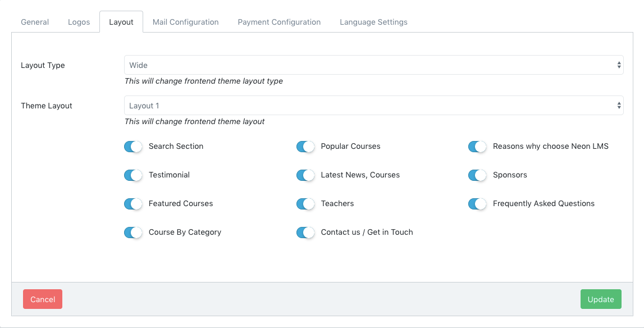Turn off the Teachers section
Image resolution: width=644 pixels, height=328 pixels.
pyautogui.click(x=305, y=204)
